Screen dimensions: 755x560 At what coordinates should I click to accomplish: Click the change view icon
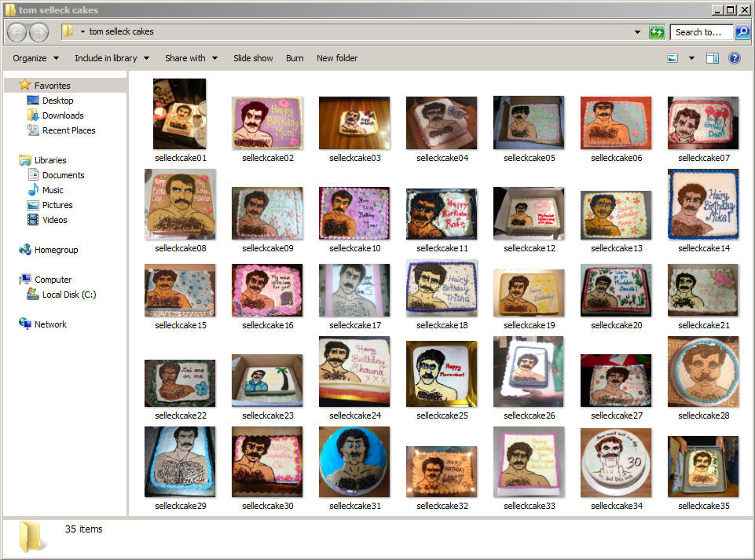pos(673,58)
